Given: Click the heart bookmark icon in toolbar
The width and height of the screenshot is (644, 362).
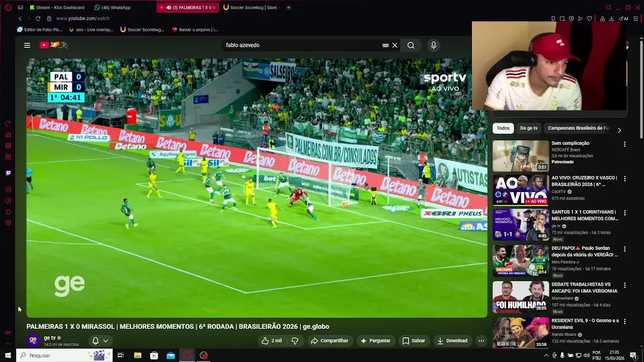Looking at the screenshot, I should click(x=589, y=19).
